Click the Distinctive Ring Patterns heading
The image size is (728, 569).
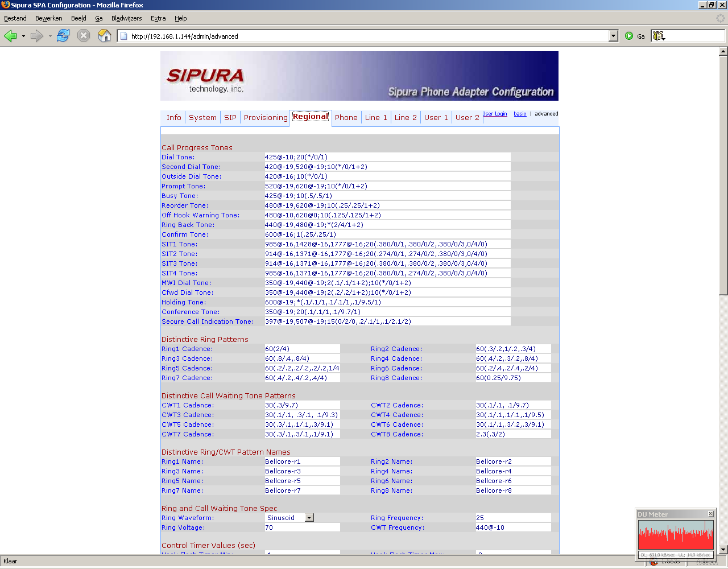tap(205, 339)
